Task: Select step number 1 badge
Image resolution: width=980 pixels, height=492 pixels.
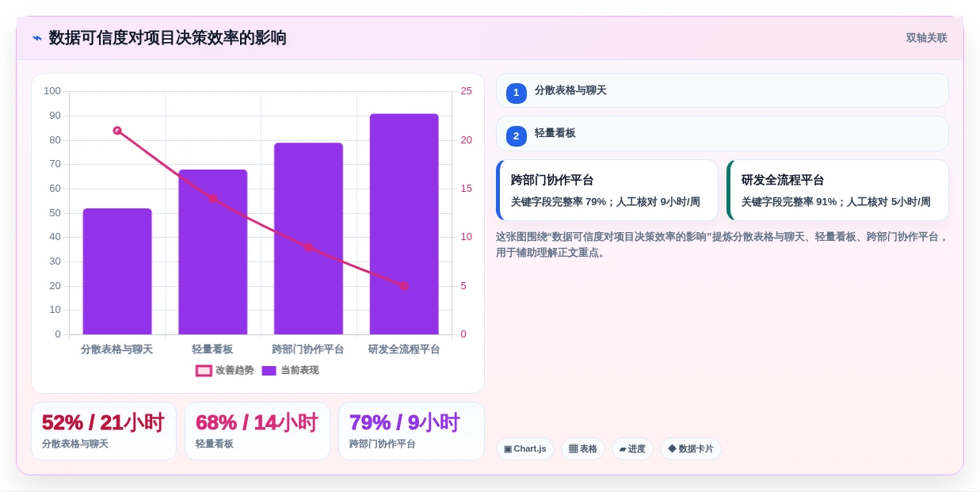Action: pyautogui.click(x=516, y=93)
